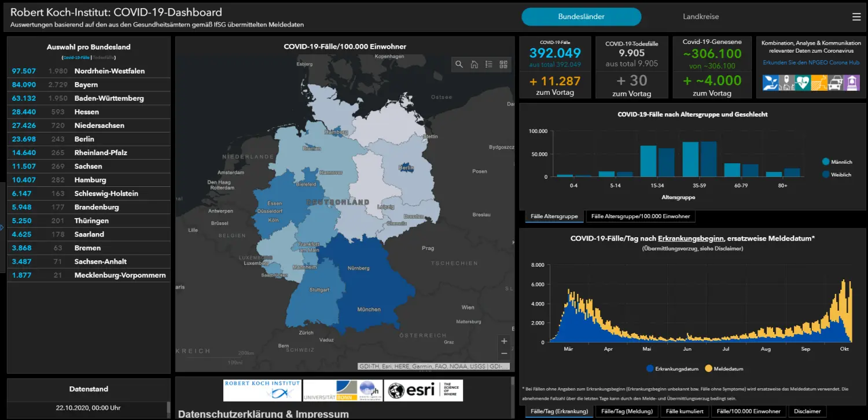Click the gray location pin NPGEO tile
The height and width of the screenshot is (420, 868).
[786, 82]
